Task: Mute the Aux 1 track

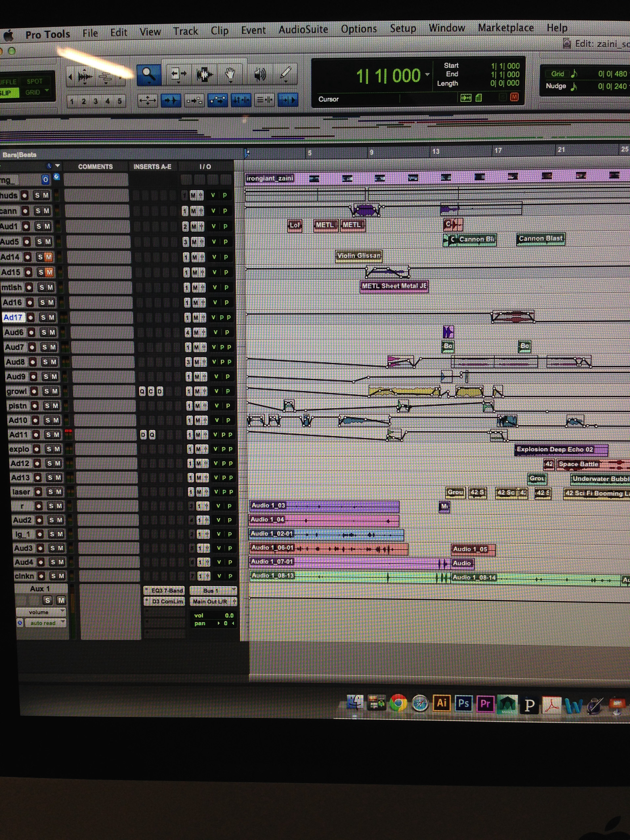Action: pos(61,600)
